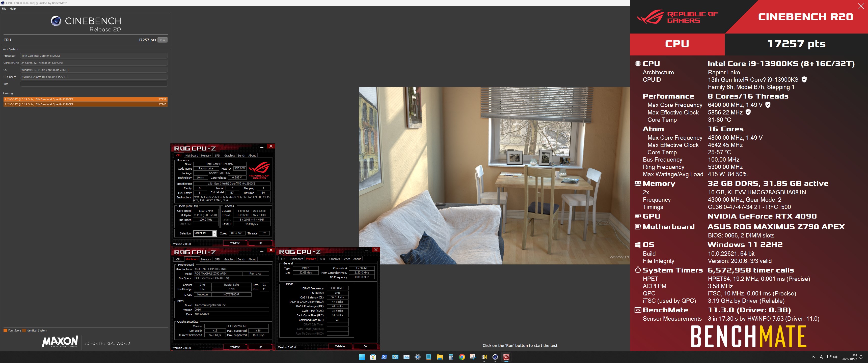Viewport: 868px width, 363px height.
Task: Switch to CPU tab in the Mainboard CPU-Z window
Action: click(179, 259)
